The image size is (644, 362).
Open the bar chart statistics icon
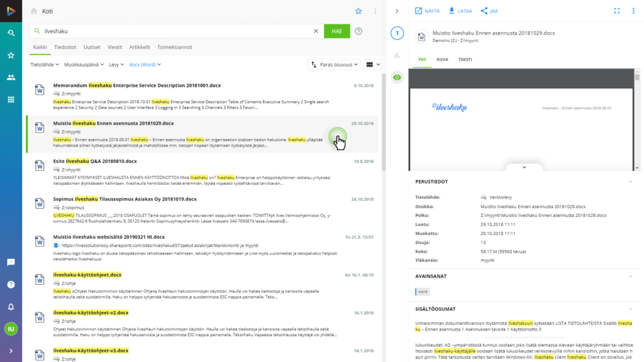[397, 55]
